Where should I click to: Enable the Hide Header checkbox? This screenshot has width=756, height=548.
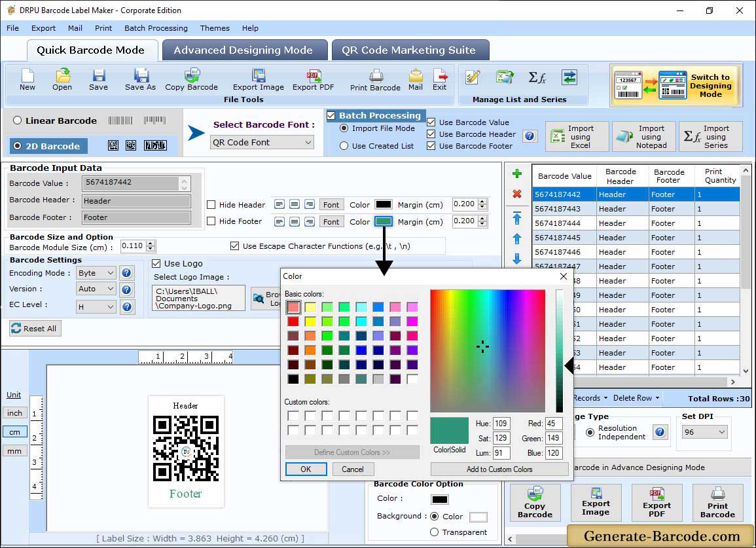click(211, 204)
